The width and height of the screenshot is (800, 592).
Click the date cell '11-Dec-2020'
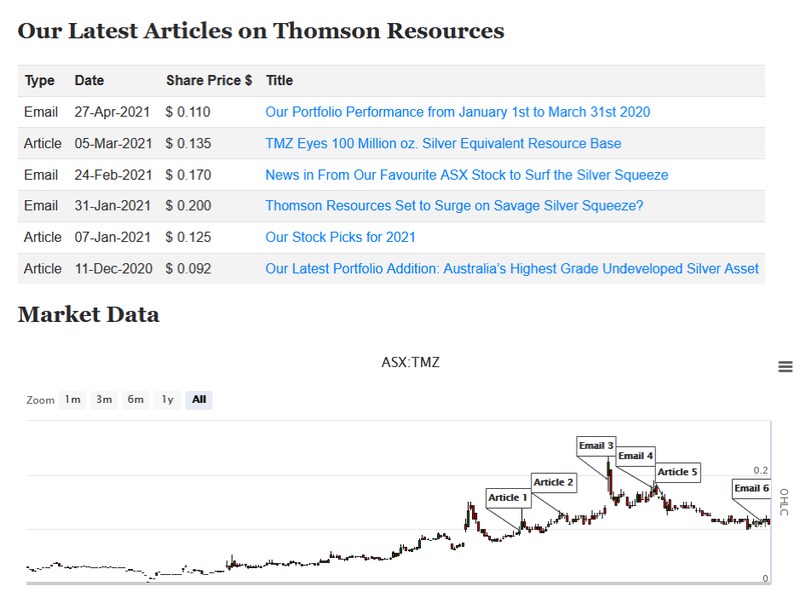[x=114, y=268]
